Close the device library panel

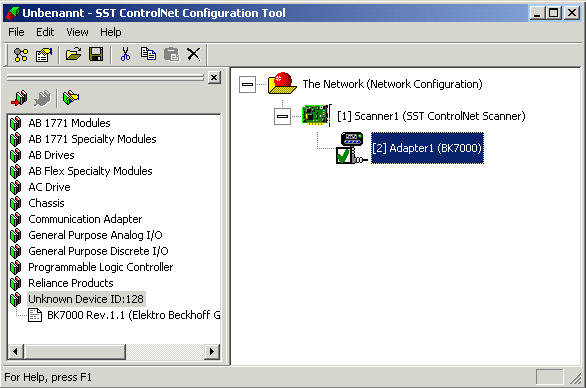[x=214, y=78]
